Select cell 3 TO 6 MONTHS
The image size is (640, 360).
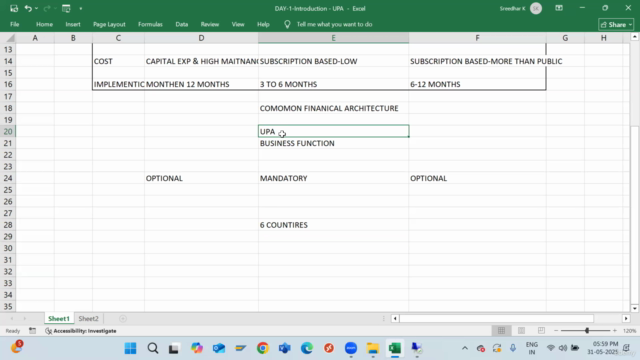coord(333,84)
